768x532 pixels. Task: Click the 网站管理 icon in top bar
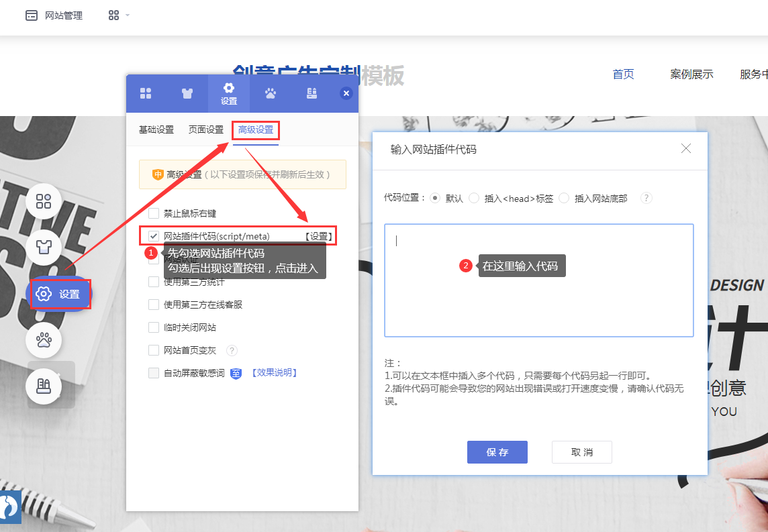click(x=32, y=15)
